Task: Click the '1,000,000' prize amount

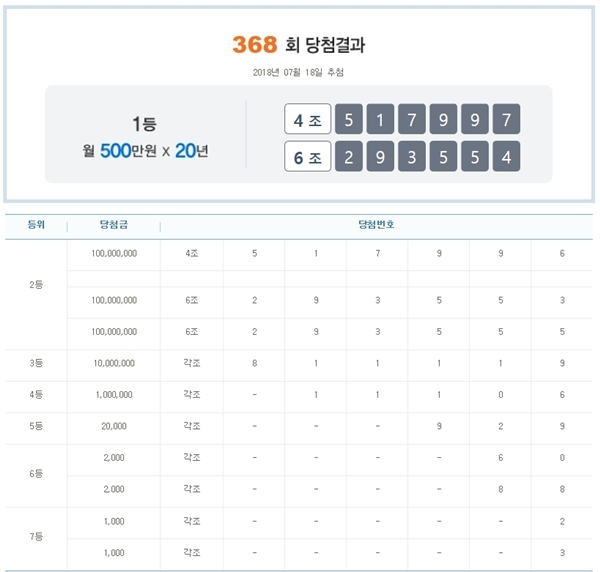Action: pyautogui.click(x=114, y=394)
